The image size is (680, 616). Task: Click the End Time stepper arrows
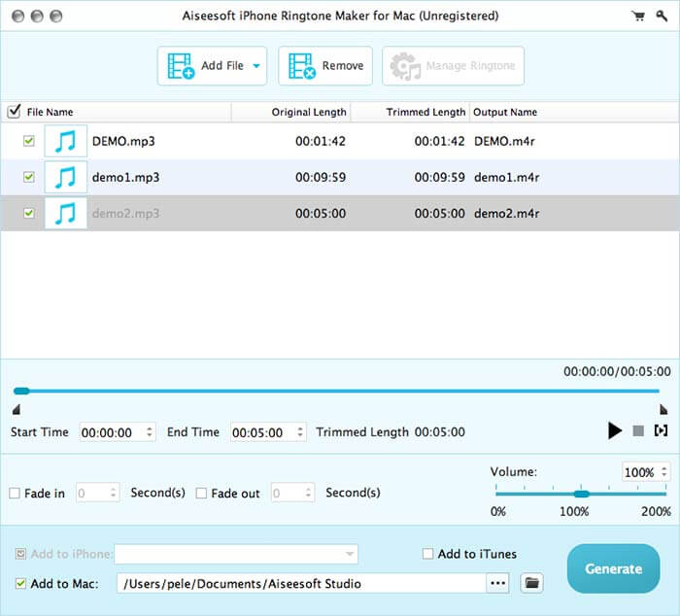(x=300, y=432)
